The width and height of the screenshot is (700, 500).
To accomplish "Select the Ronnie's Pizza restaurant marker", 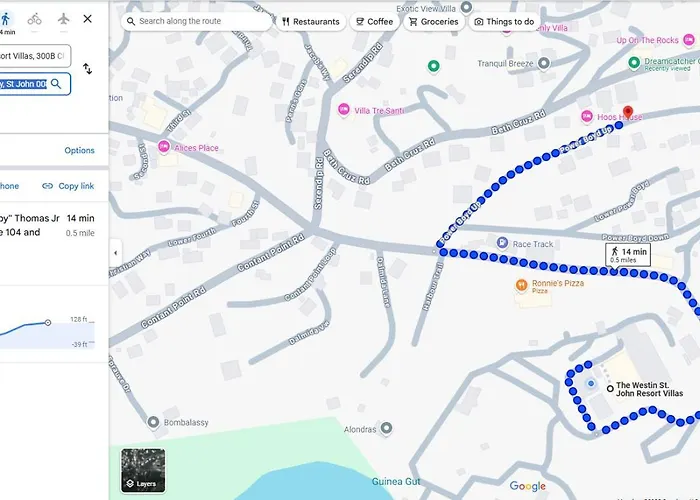I will [521, 284].
